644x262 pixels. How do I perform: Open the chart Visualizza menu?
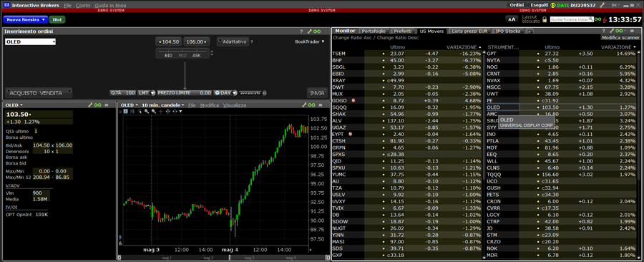coord(235,105)
